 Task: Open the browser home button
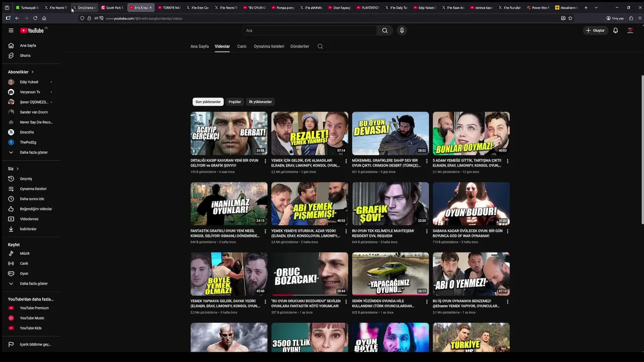44,18
